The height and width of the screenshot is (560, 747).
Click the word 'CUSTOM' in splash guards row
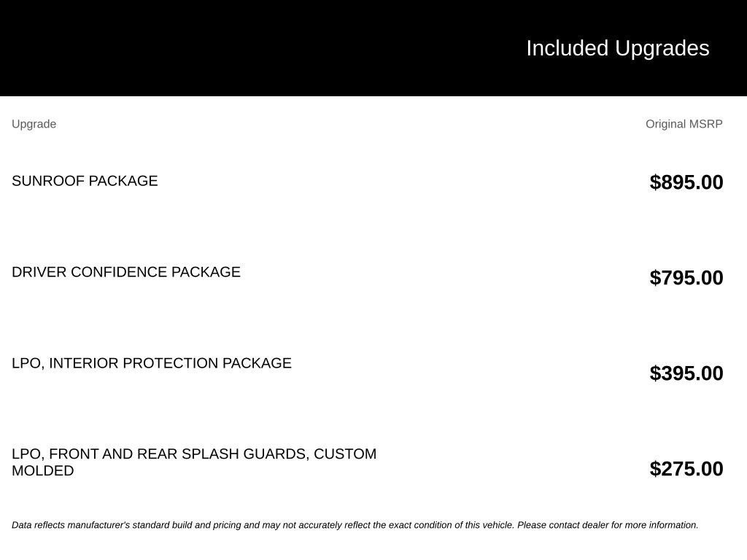click(345, 454)
